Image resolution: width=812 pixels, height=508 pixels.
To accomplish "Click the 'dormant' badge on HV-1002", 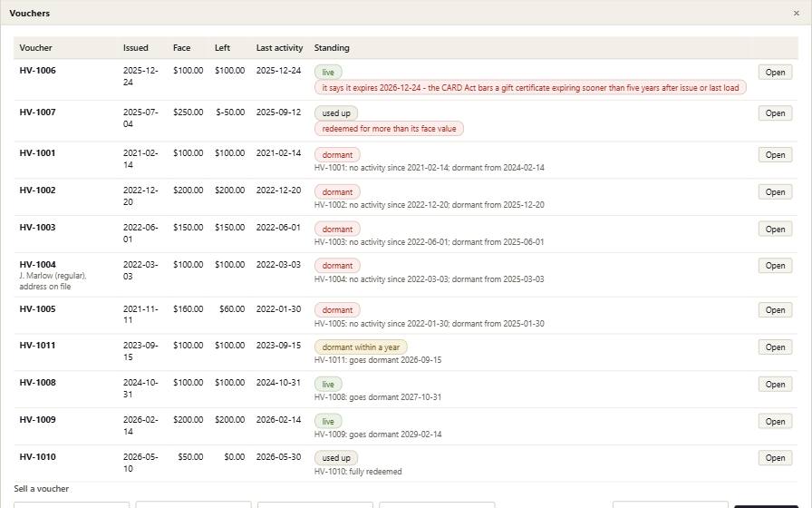I will tap(337, 191).
